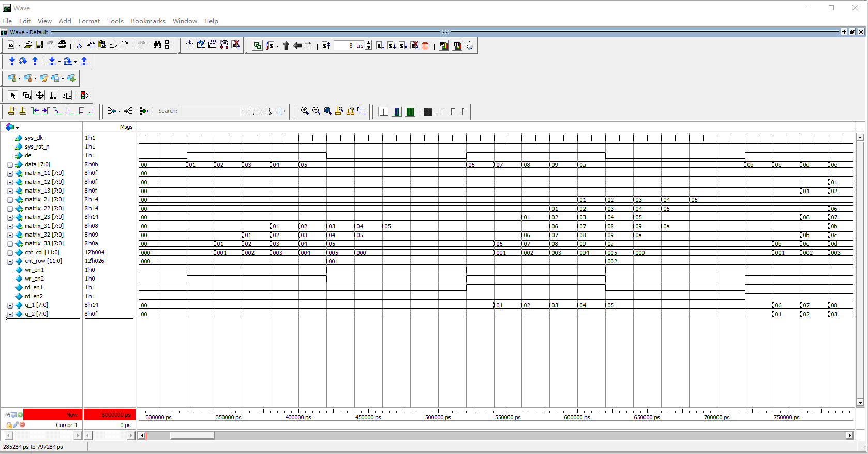Click the waveform vertical scrollbar down arrow
This screenshot has height=454, width=868.
tap(860, 403)
